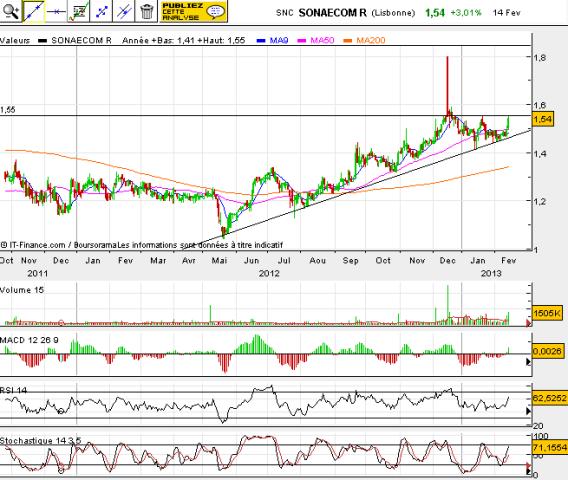
Task: Click the Stochastique 14 3 5 label
Action: click(41, 441)
